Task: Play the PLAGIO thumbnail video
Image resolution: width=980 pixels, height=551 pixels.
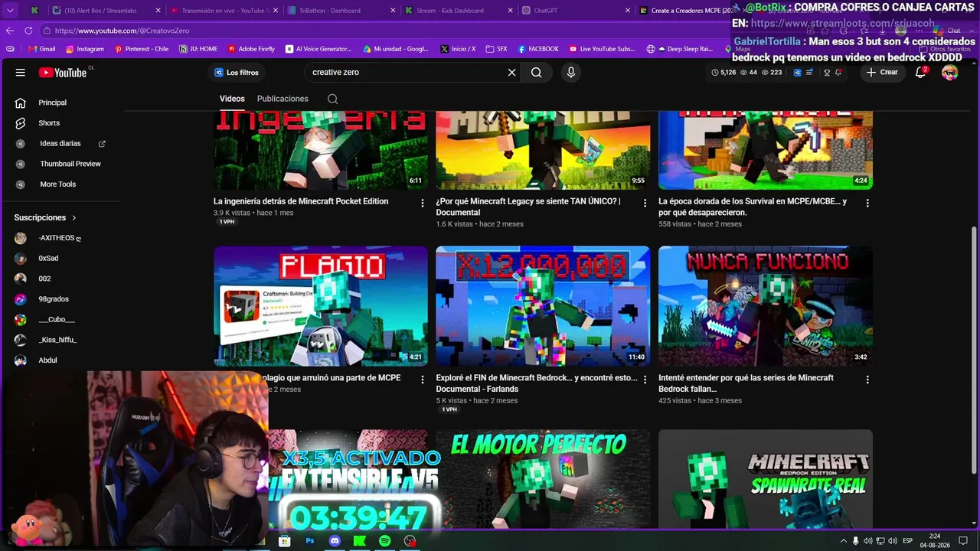Action: pyautogui.click(x=321, y=306)
